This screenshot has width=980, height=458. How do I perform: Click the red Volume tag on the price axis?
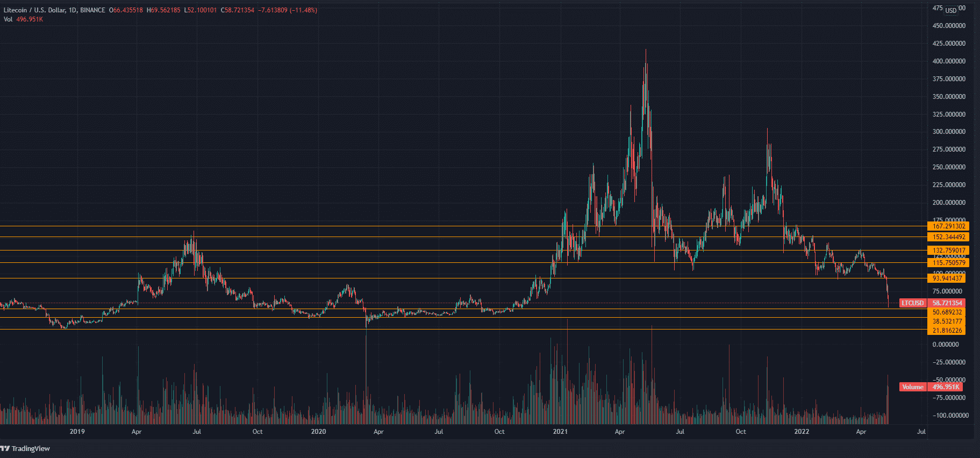(913, 387)
